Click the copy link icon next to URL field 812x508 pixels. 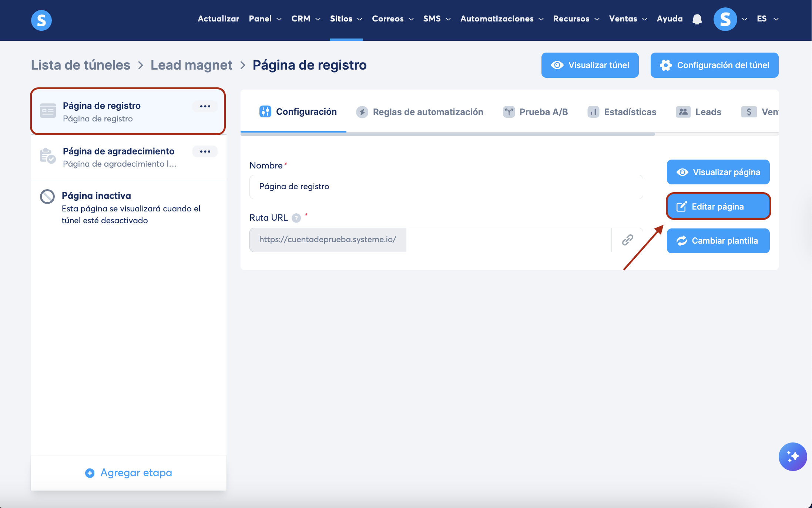tap(627, 240)
